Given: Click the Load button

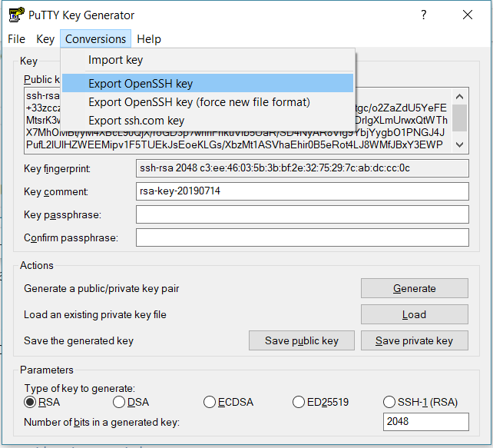Looking at the screenshot, I should (415, 314).
